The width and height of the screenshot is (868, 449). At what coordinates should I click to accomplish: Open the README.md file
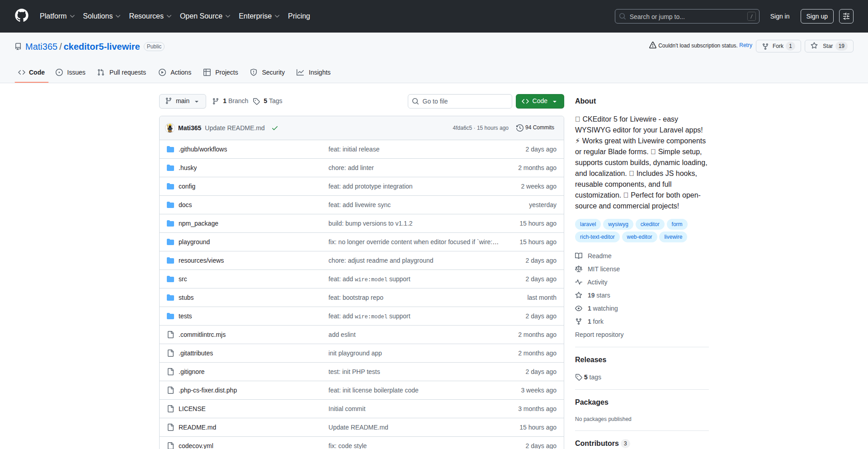197,427
